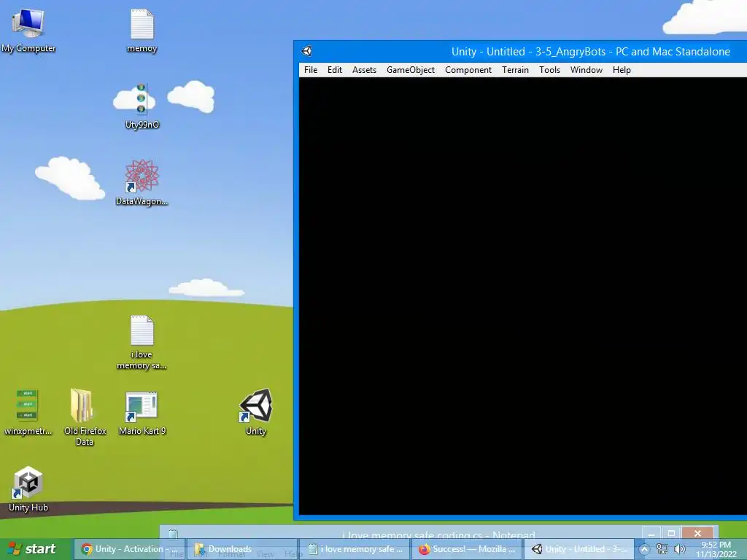Close the Notepad window behind the taskbar
The width and height of the screenshot is (747, 560).
(697, 533)
